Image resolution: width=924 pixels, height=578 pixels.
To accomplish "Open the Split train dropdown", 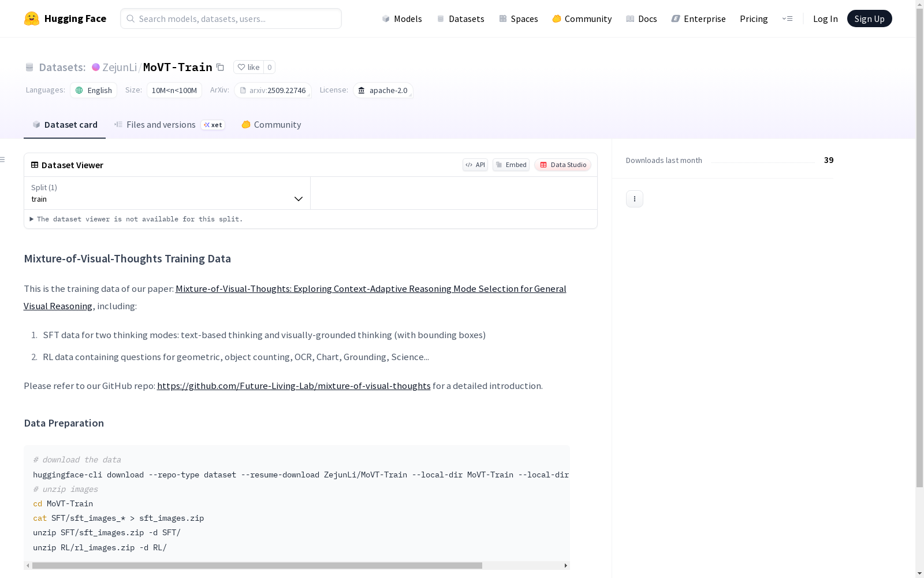I will coord(167,193).
